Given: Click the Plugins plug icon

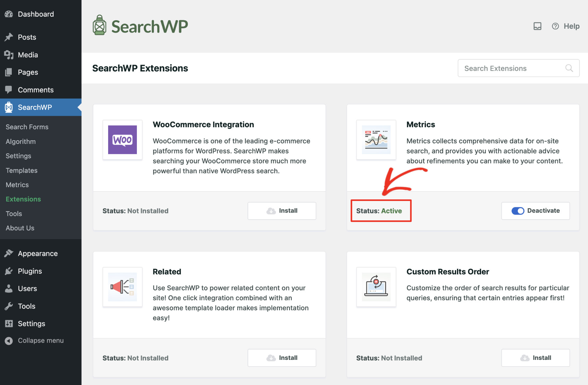Looking at the screenshot, I should point(9,271).
